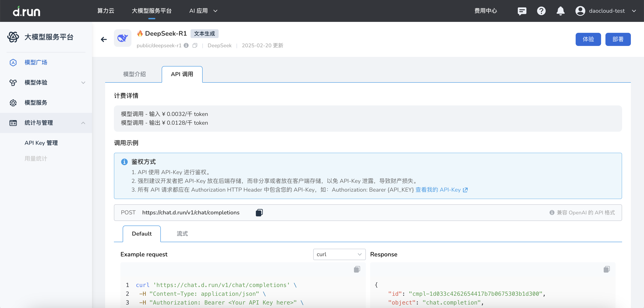
Task: Copy the model path public/deepseek-r1
Action: click(195, 45)
